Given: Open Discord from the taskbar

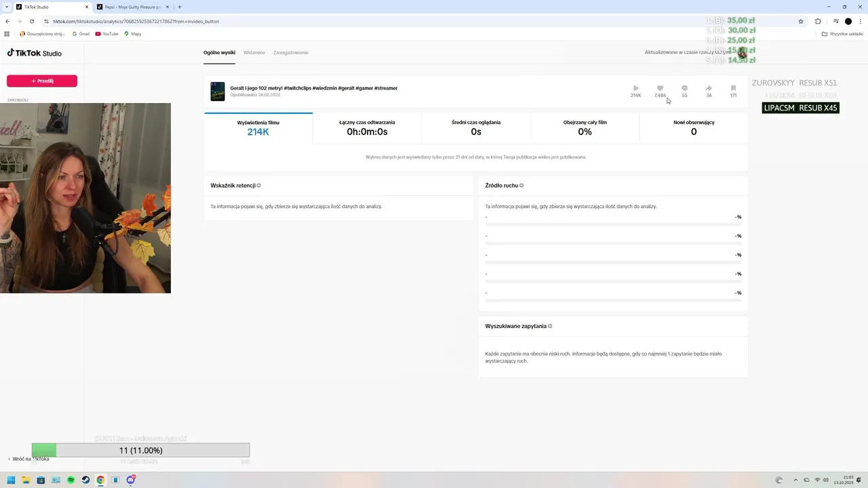Looking at the screenshot, I should coord(130,480).
